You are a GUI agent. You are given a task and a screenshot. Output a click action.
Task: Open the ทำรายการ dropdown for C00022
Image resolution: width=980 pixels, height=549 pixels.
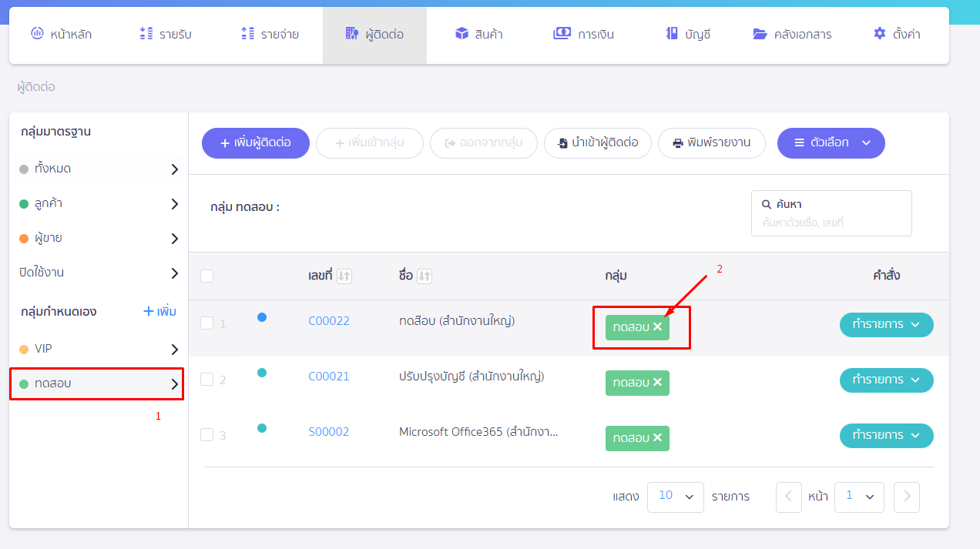(x=886, y=324)
